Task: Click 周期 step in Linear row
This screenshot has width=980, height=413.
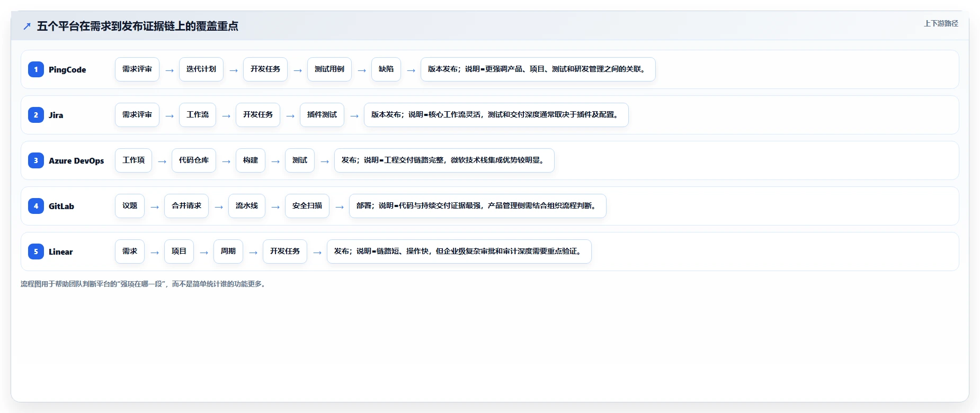Action: pyautogui.click(x=228, y=252)
